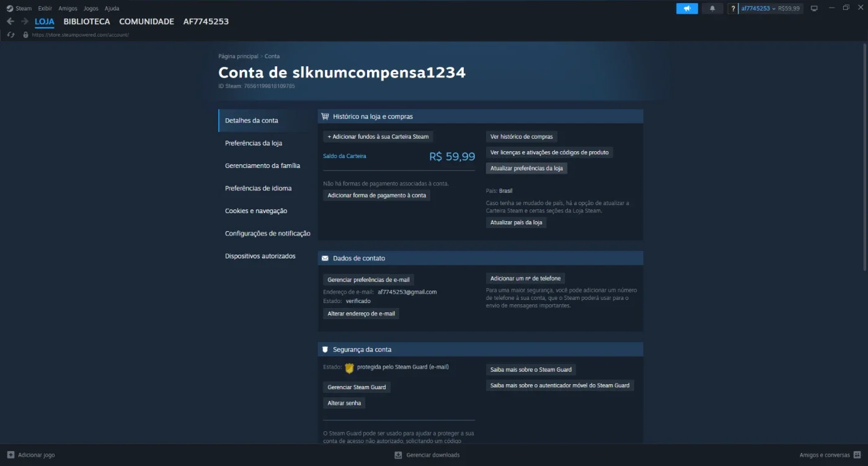This screenshot has width=868, height=466.
Task: Enter Big Picture mode monitor icon
Action: [x=814, y=9]
